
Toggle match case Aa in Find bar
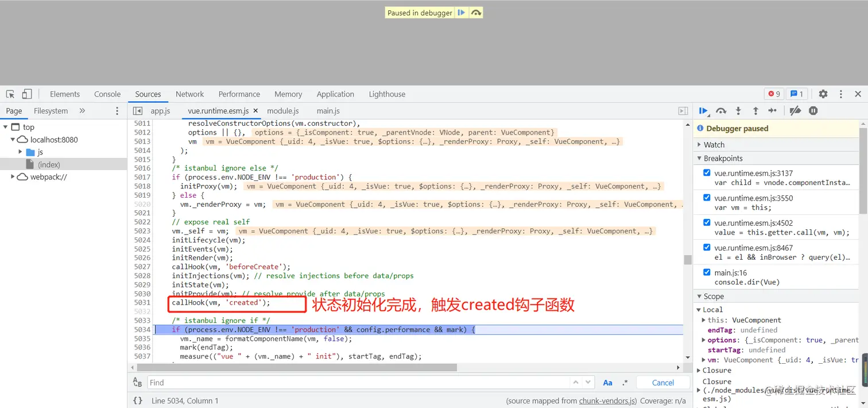click(607, 383)
